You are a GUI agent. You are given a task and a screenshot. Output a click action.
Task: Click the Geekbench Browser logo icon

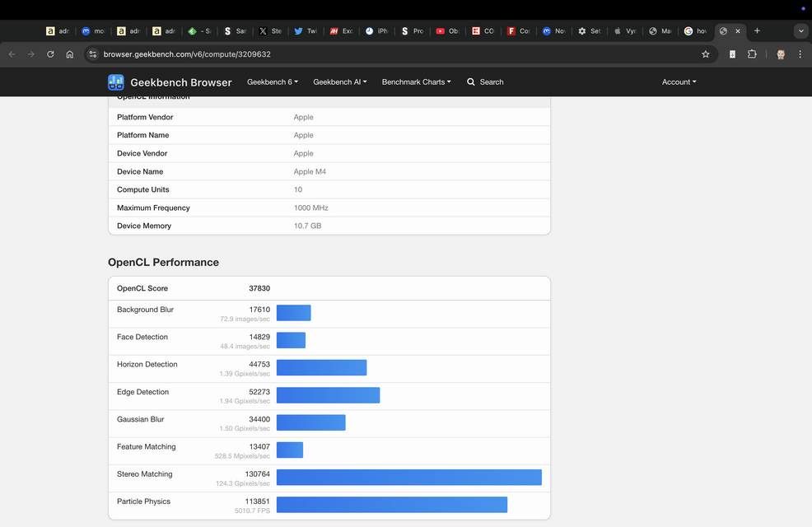(x=116, y=82)
